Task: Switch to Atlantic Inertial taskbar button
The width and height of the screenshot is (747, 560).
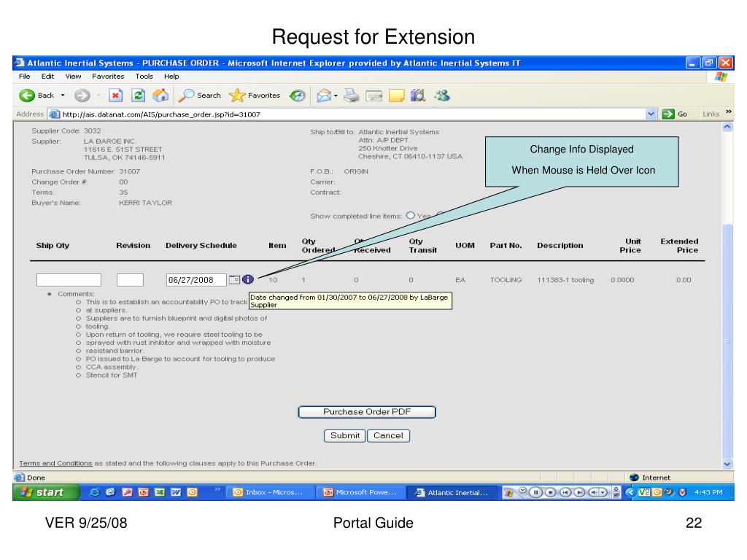Action: point(452,492)
